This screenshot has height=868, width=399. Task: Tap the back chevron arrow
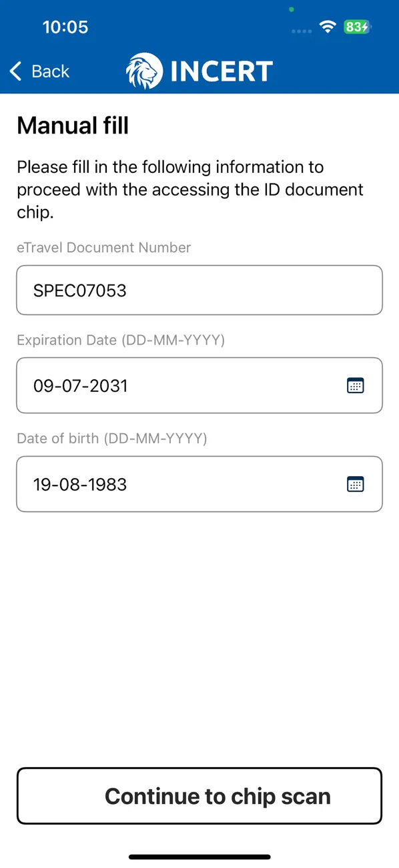[15, 71]
